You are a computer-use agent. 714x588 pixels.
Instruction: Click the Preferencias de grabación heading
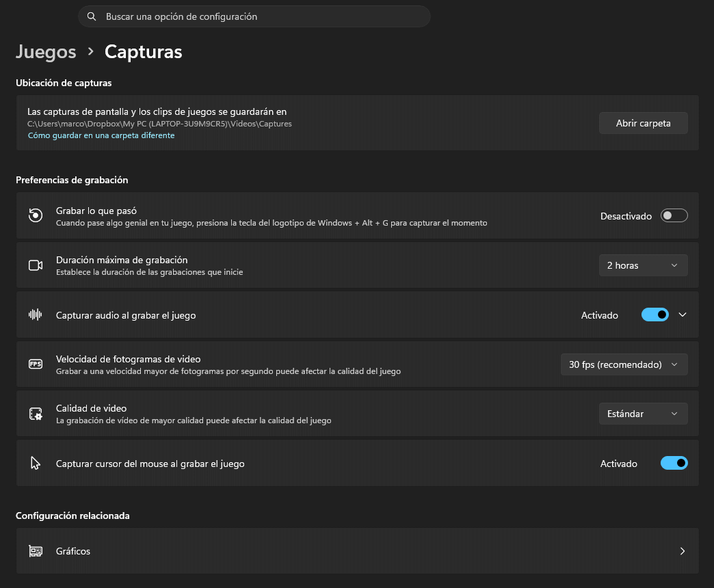pyautogui.click(x=72, y=181)
